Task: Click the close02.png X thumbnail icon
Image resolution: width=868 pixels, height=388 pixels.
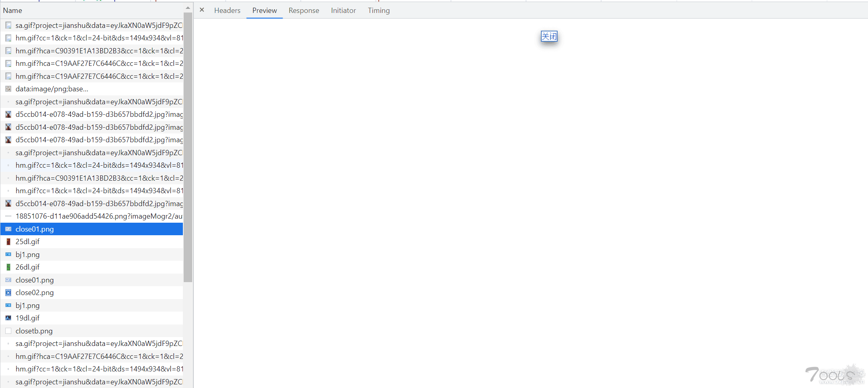Action: (8, 293)
